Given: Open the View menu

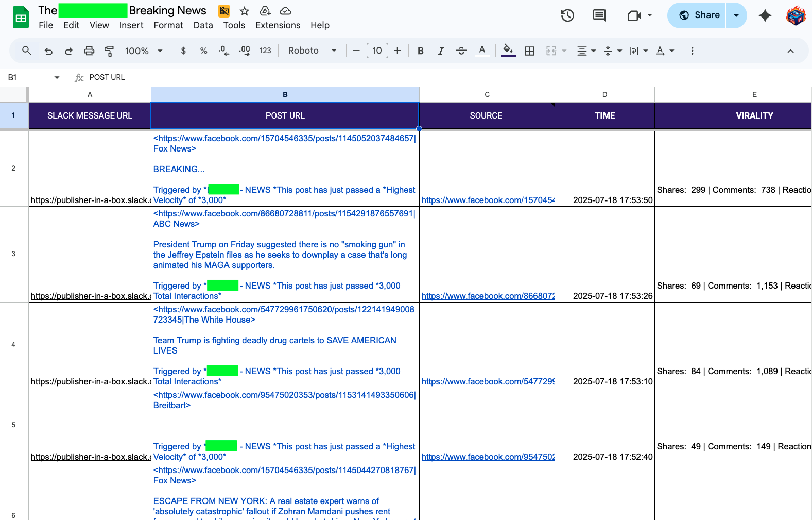Looking at the screenshot, I should [99, 25].
